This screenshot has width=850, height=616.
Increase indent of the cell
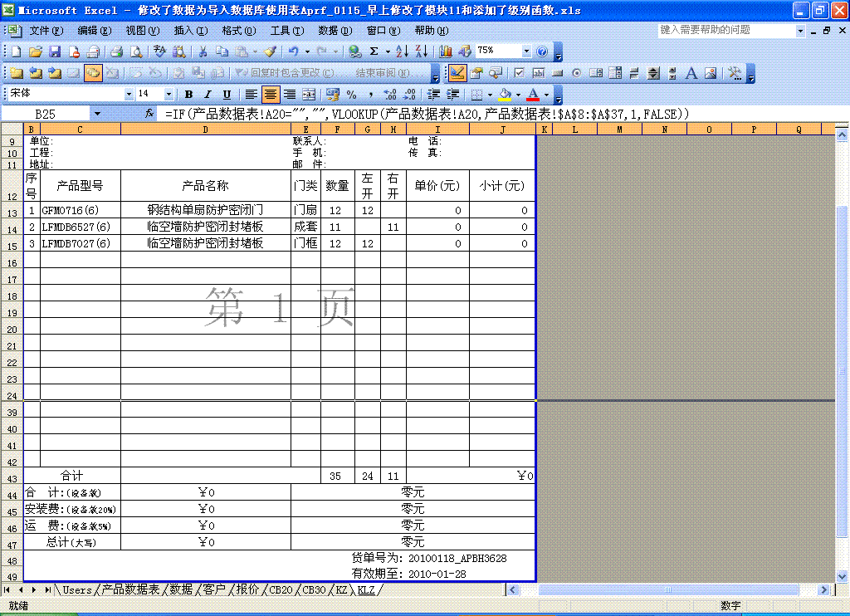[x=452, y=95]
